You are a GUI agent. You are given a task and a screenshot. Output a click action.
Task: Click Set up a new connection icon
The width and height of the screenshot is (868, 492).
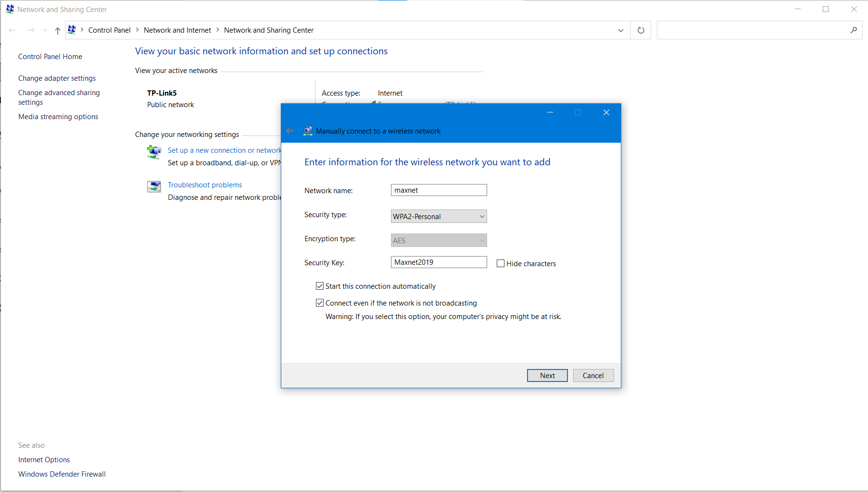pyautogui.click(x=154, y=152)
